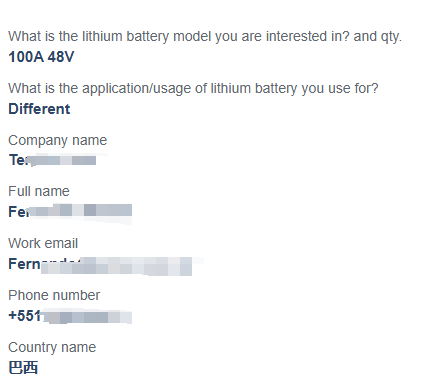This screenshot has width=423, height=392.
Task: Click the word 'qty.' in the first question
Action: (391, 37)
